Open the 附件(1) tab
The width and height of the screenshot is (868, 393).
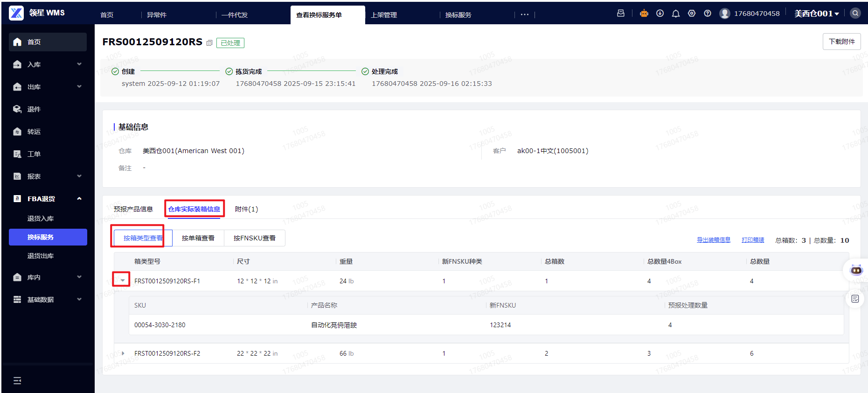pos(247,209)
